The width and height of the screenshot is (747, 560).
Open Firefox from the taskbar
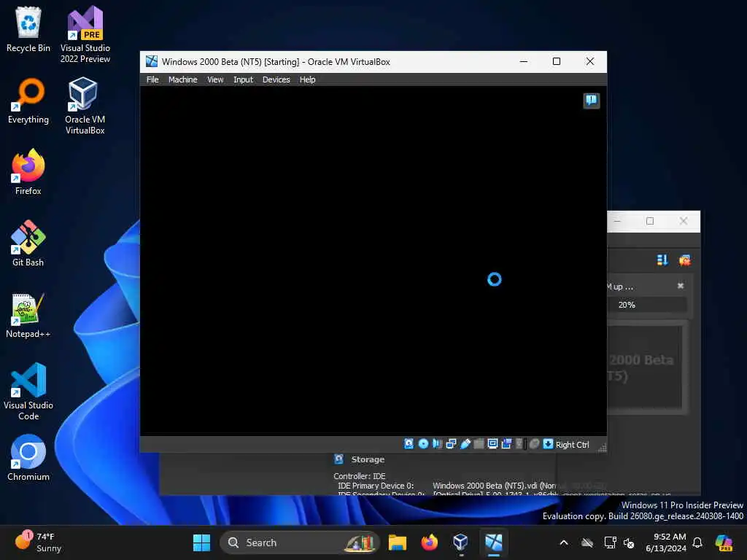pos(429,542)
